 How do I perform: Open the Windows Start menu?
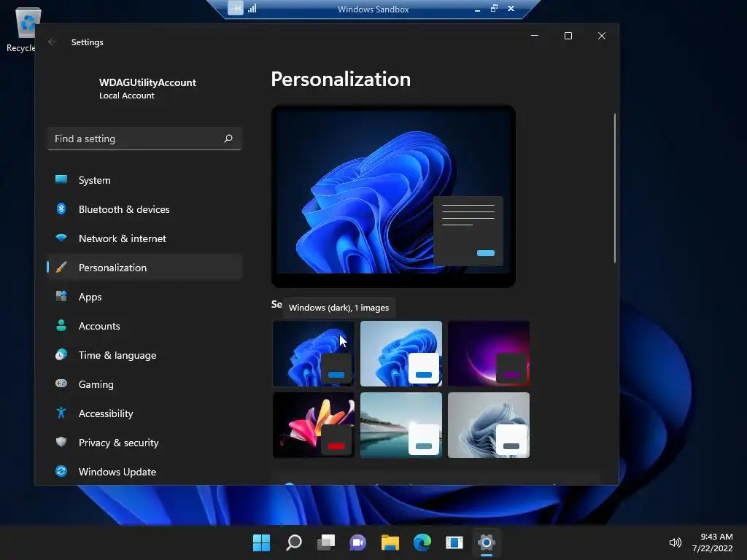pyautogui.click(x=261, y=542)
